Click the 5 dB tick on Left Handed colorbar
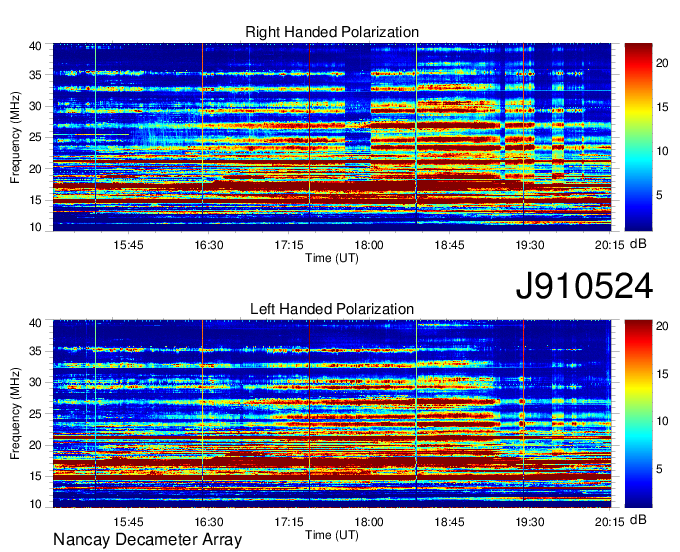 [x=659, y=469]
